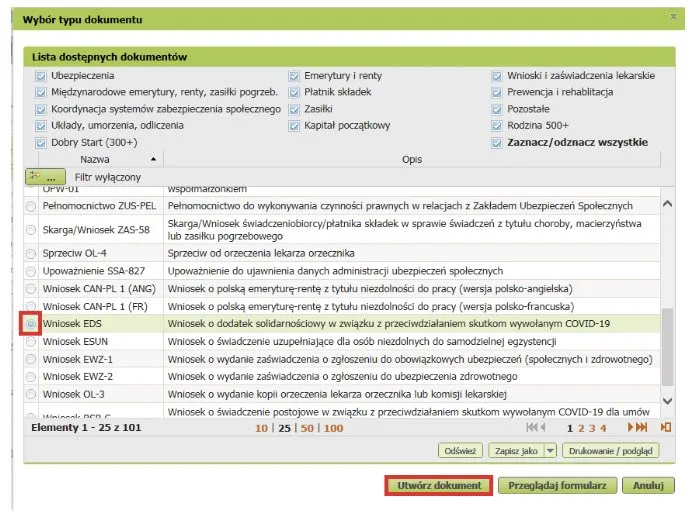Sort list by the Nazwa column arrow

pyautogui.click(x=153, y=159)
